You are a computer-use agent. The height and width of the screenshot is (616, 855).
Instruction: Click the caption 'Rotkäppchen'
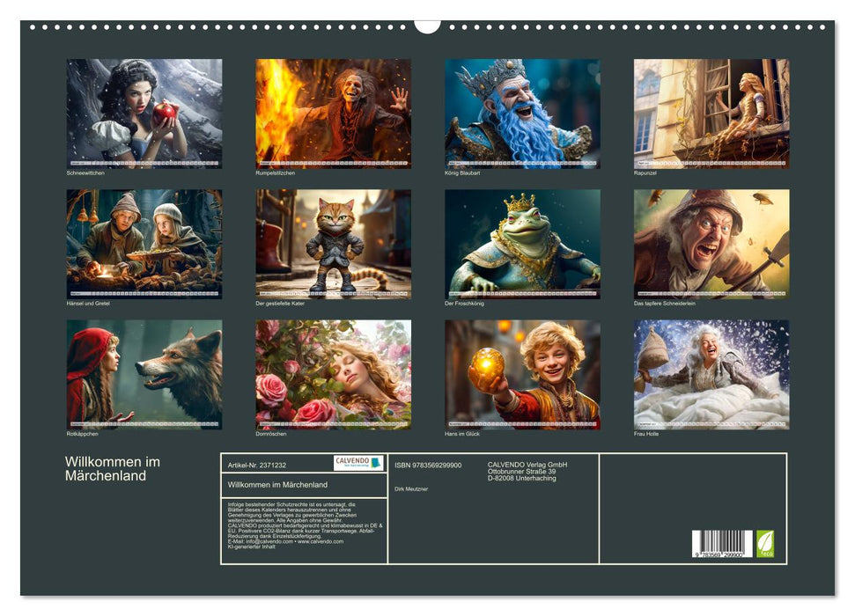(x=83, y=434)
